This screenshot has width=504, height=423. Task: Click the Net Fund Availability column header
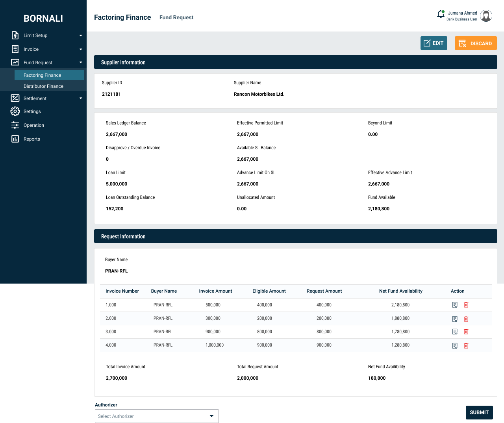[x=400, y=291]
